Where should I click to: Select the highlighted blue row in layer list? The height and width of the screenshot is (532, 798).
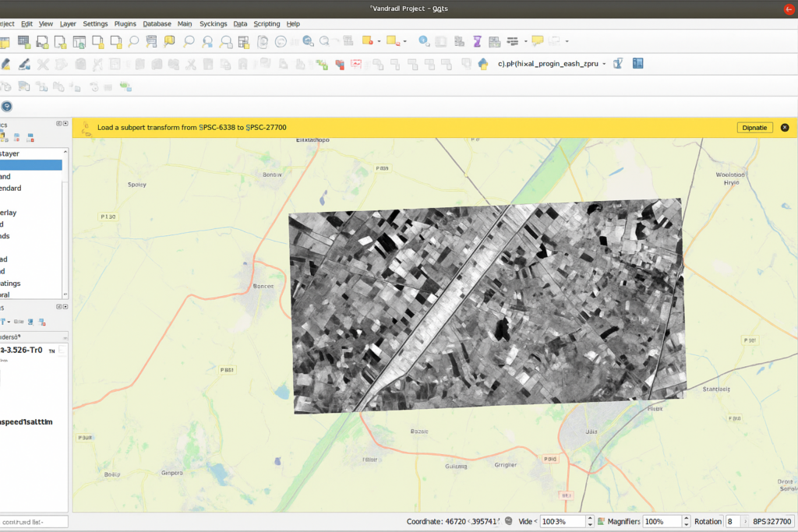pos(30,165)
